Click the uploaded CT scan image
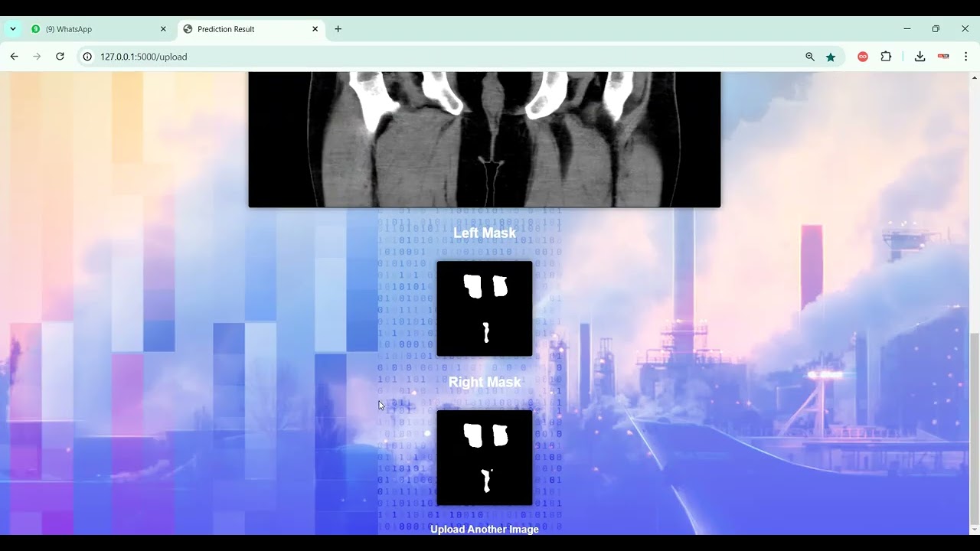This screenshot has width=980, height=551. pos(485,139)
